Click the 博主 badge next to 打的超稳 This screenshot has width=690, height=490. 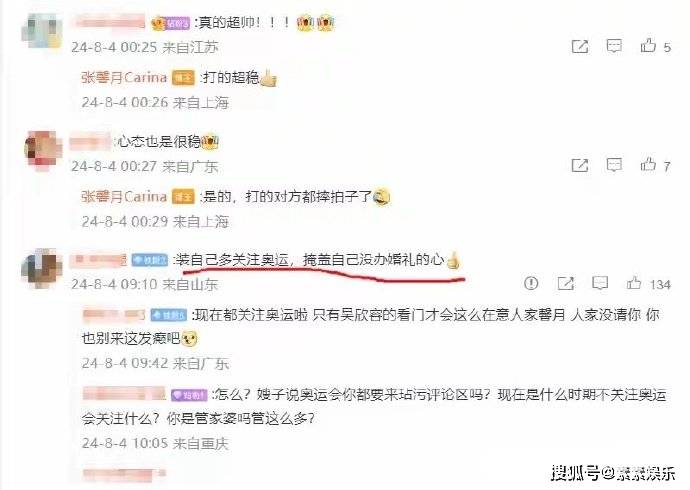(x=183, y=78)
